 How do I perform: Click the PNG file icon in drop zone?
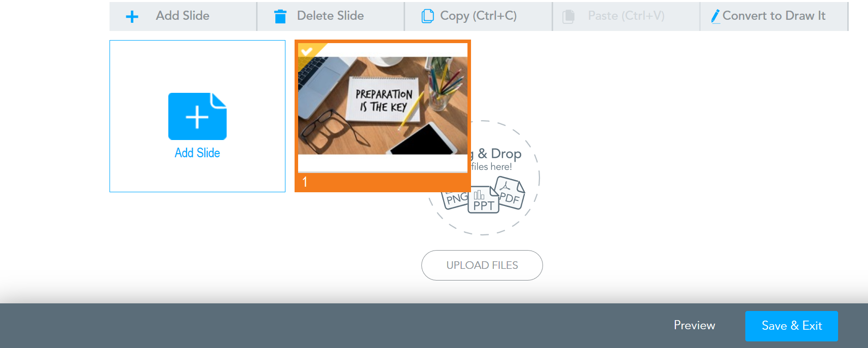(x=455, y=199)
